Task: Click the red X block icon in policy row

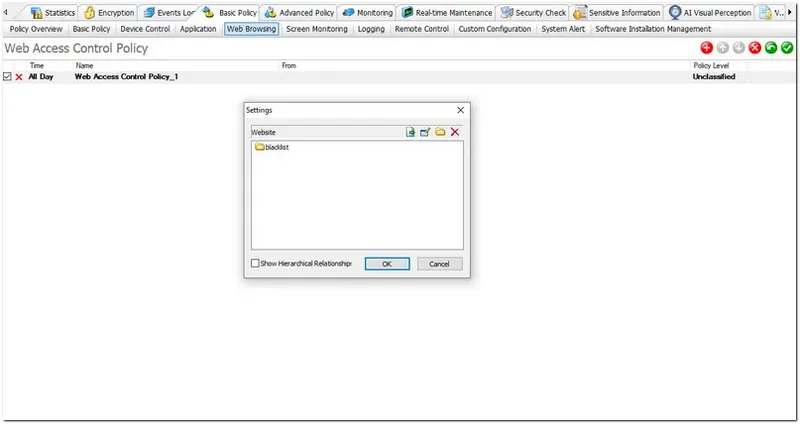Action: click(19, 77)
